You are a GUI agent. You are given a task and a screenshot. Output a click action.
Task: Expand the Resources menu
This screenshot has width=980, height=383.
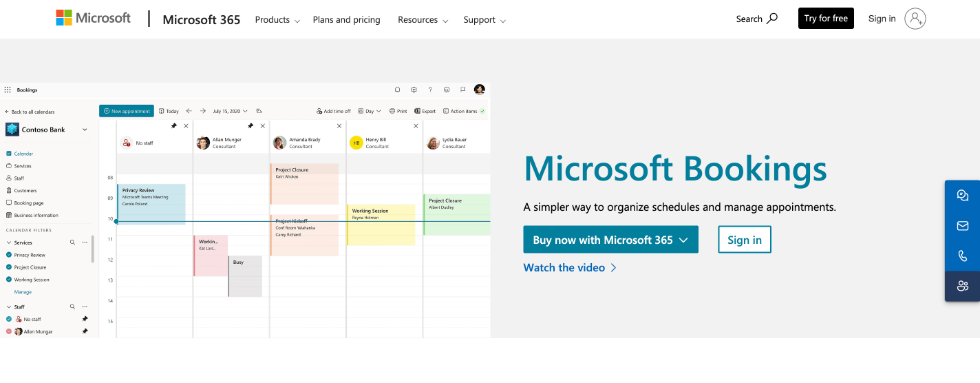pyautogui.click(x=423, y=20)
